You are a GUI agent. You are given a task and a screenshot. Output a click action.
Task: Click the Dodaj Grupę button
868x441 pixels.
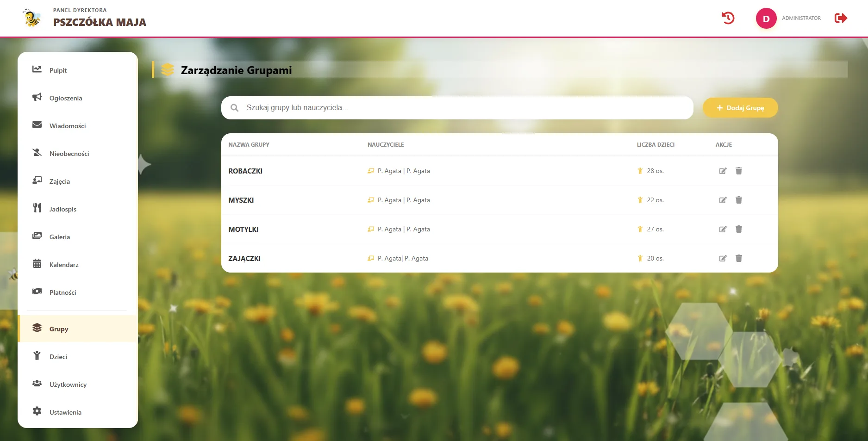pyautogui.click(x=740, y=108)
